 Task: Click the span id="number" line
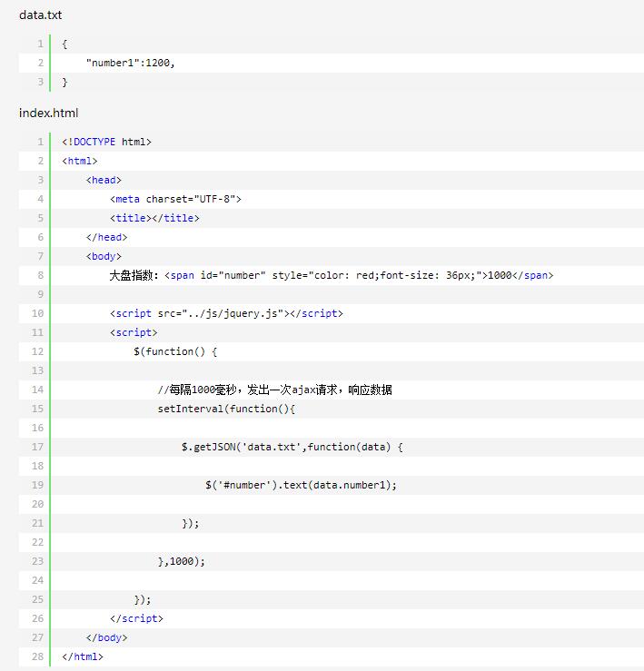[332, 275]
